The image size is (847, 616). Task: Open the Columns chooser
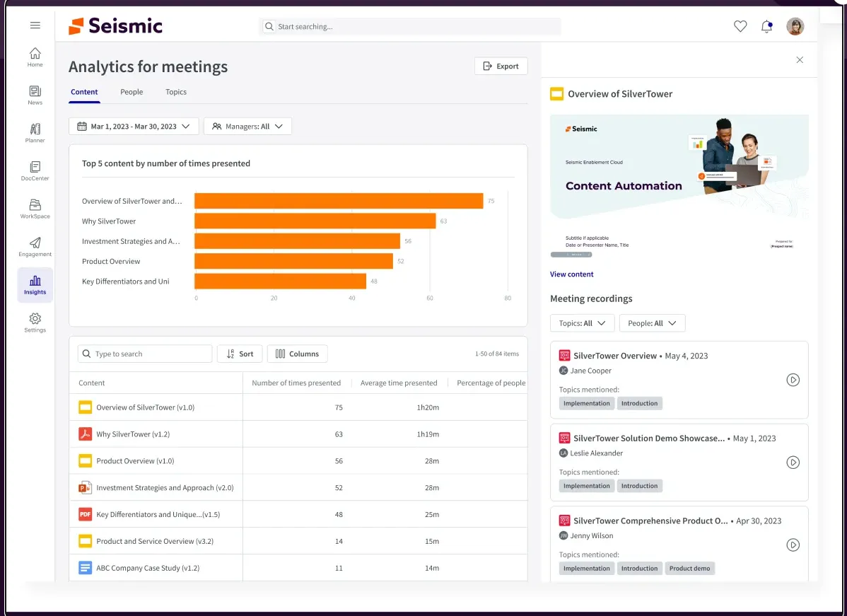(x=297, y=354)
